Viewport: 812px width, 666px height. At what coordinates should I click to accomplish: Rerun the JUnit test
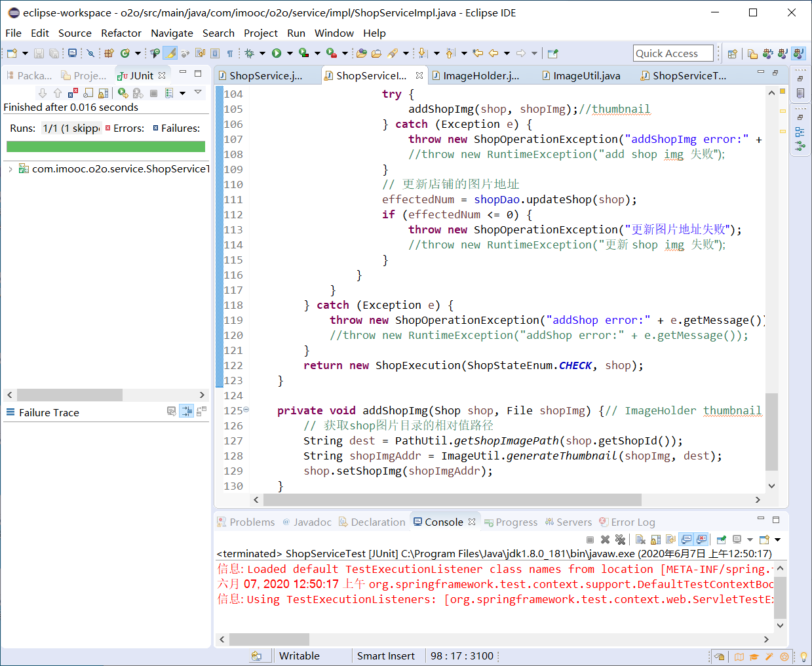coord(123,93)
